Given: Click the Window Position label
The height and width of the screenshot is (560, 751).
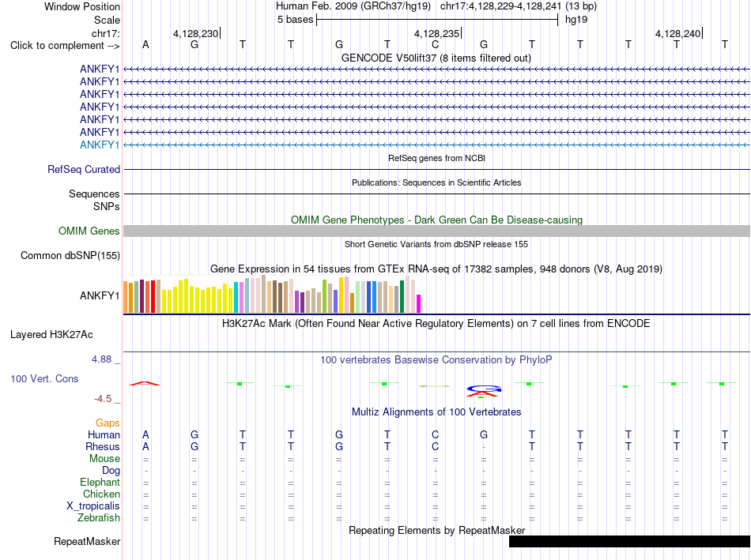Looking at the screenshot, I should click(x=82, y=6).
